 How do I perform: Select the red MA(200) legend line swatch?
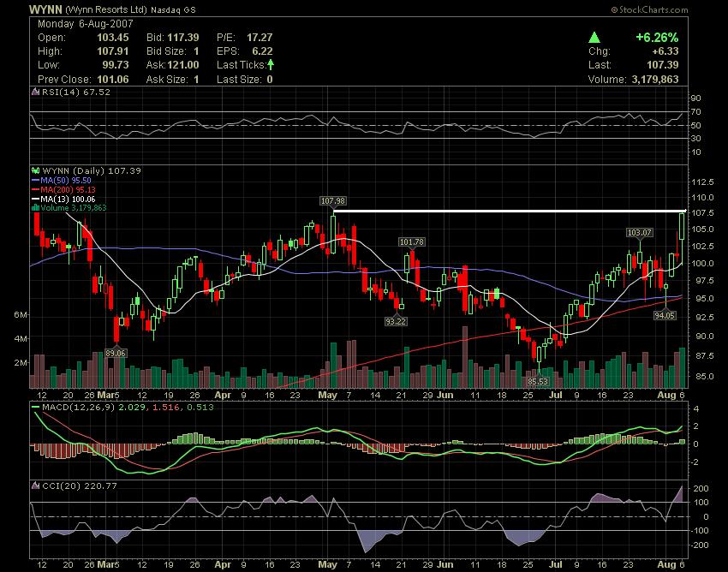click(35, 189)
